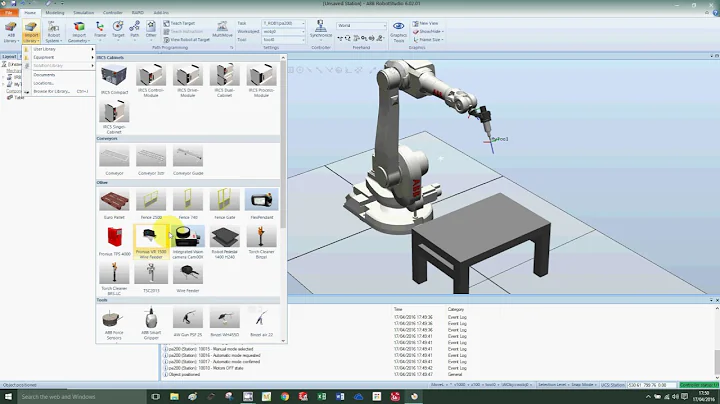Expand the User Library submenu
This screenshot has height=404, width=720.
pyautogui.click(x=59, y=49)
